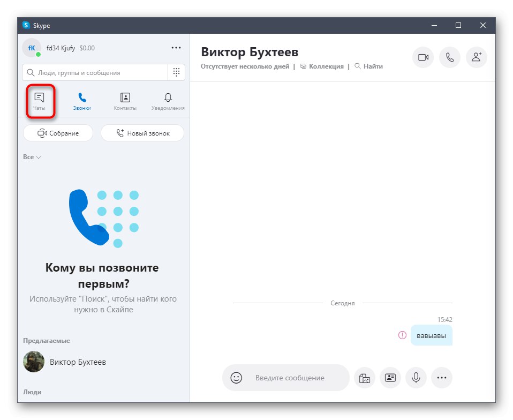The image size is (513, 420).
Task: Open the Chats tab
Action: pos(39,101)
